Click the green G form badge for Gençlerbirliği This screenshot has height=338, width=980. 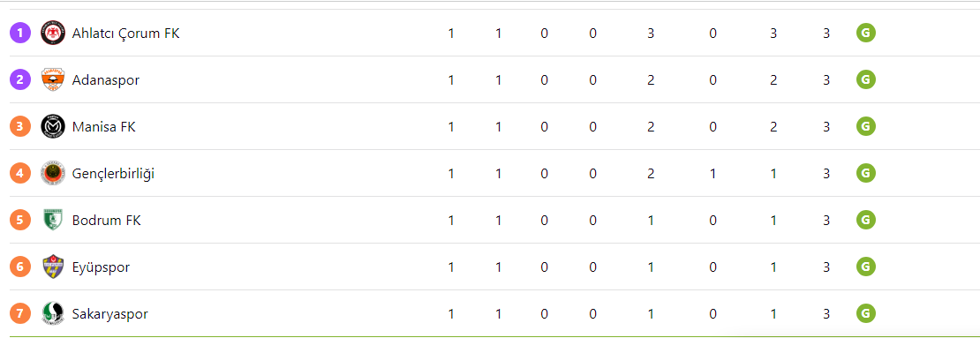click(x=865, y=173)
